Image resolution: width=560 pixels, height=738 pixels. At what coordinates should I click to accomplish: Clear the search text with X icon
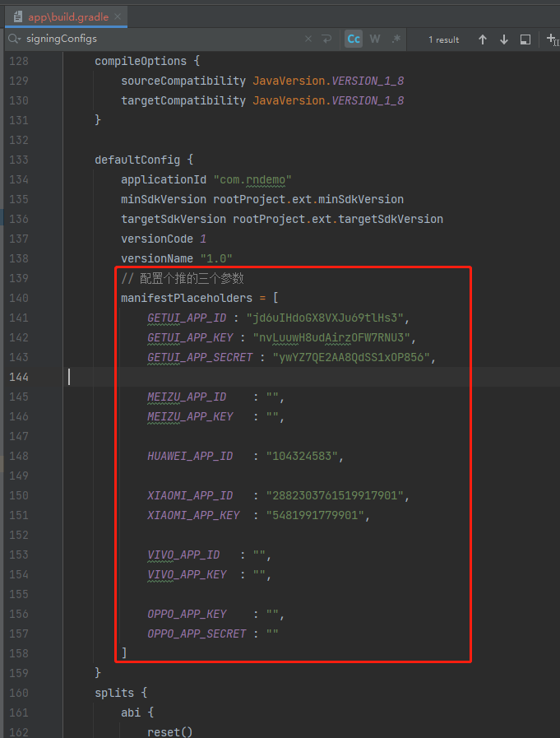(308, 39)
